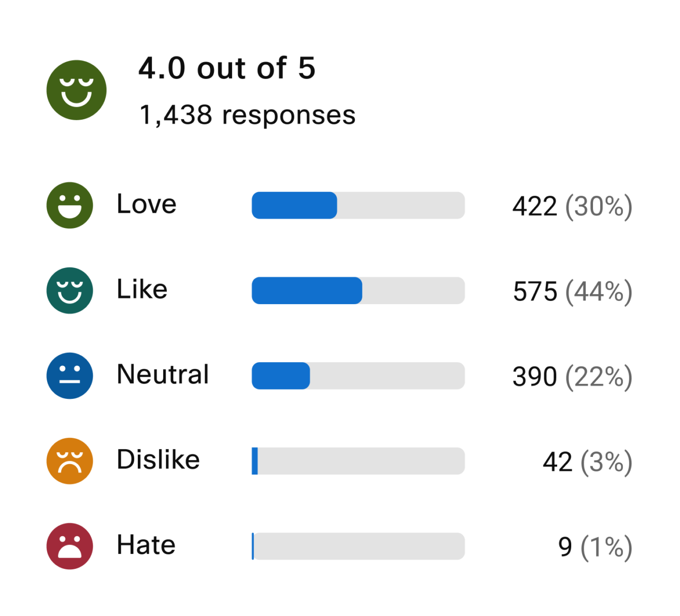Click the Like rating label

142,289
